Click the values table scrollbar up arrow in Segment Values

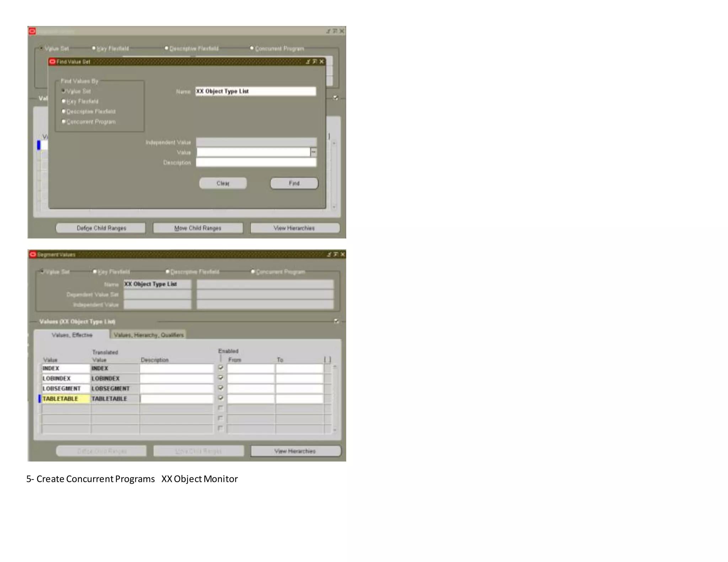click(x=334, y=367)
